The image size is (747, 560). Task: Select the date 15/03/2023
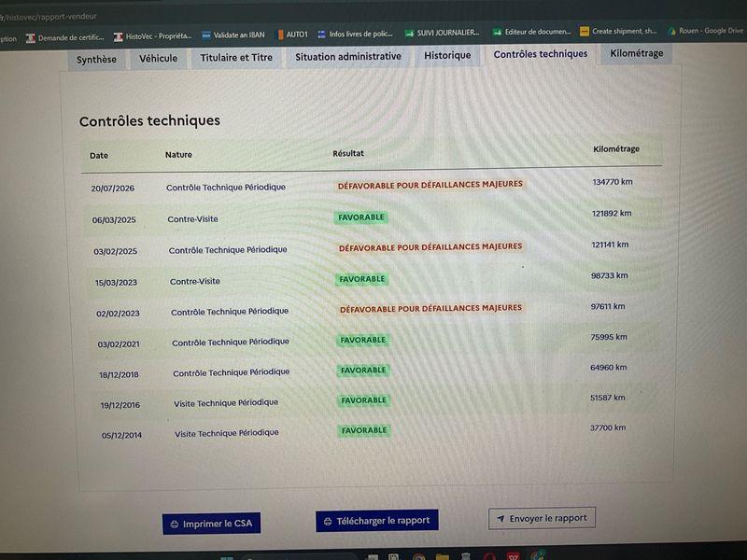pyautogui.click(x=116, y=283)
